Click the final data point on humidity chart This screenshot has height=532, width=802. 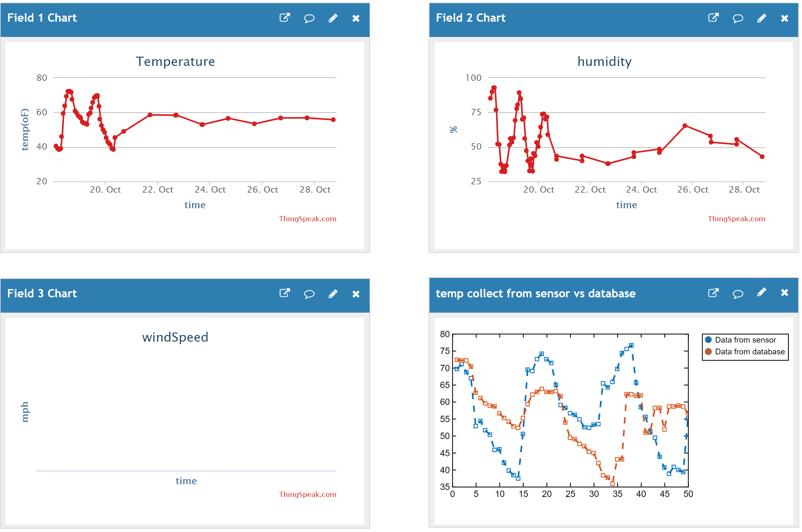click(x=762, y=157)
